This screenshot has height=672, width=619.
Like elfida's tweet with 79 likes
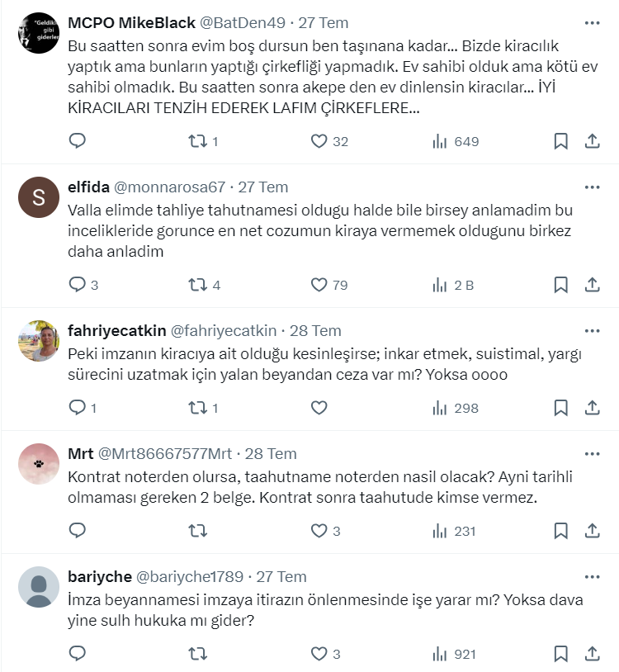click(x=319, y=285)
